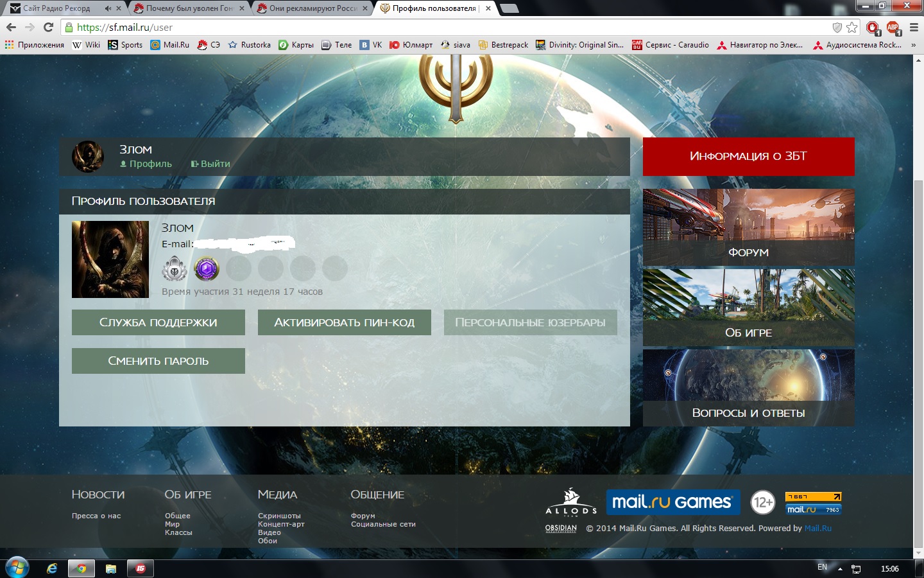The width and height of the screenshot is (924, 578).
Task: Open the VK bookmark
Action: tap(371, 45)
